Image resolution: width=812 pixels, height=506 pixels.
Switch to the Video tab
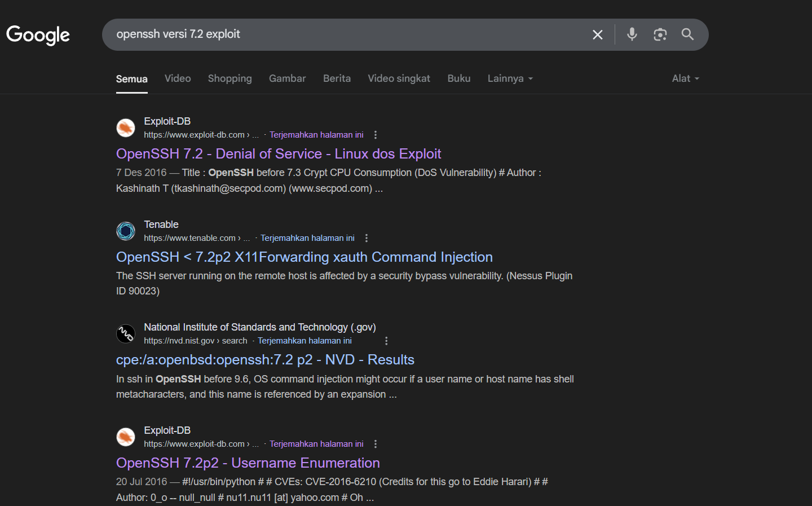click(x=178, y=78)
